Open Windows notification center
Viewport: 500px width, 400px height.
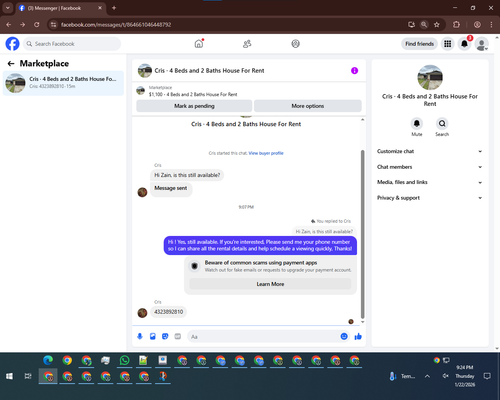click(487, 376)
